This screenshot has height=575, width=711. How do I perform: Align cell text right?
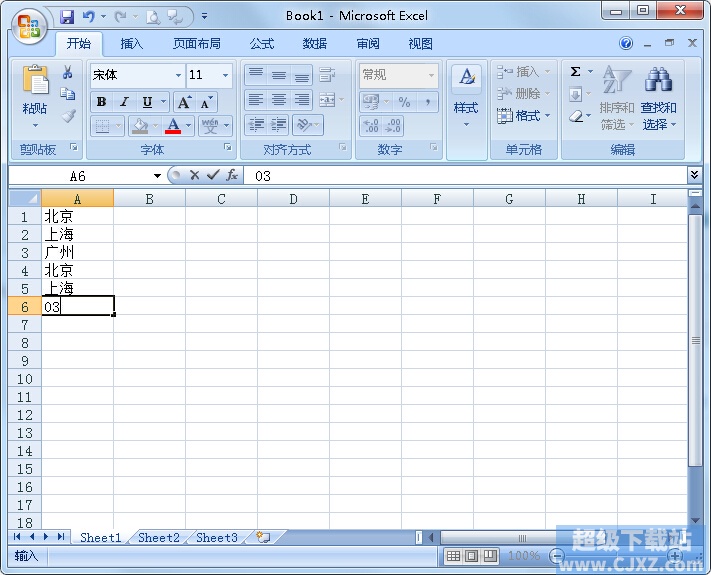tap(302, 100)
